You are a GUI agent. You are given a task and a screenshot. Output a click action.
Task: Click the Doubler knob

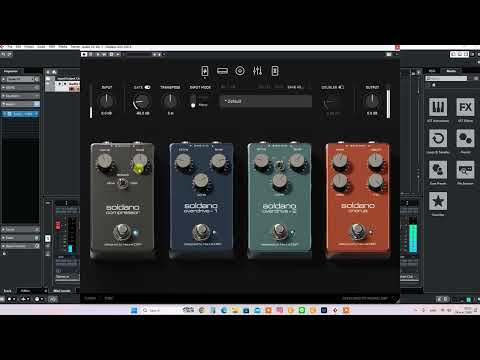pyautogui.click(x=330, y=101)
